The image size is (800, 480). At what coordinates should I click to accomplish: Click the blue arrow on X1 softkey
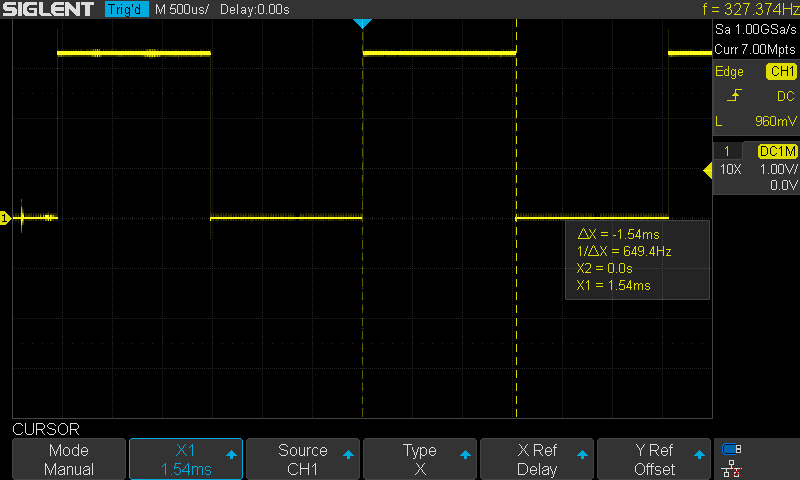231,454
